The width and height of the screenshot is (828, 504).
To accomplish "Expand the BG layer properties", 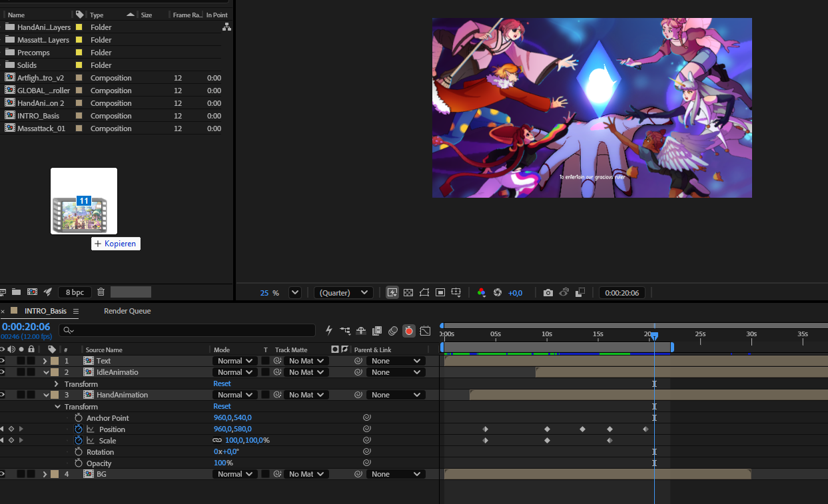I will tap(45, 474).
